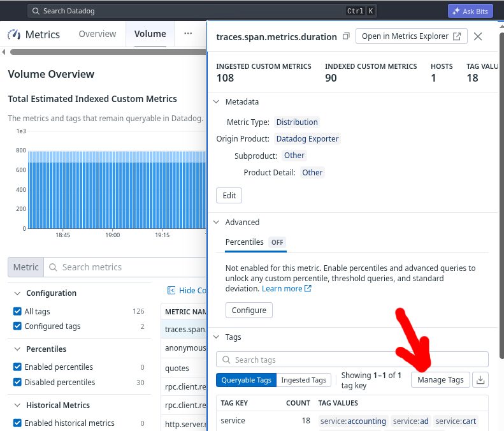Click the search magnifier icon in Datadog search
This screenshot has width=504, height=431.
(36, 11)
